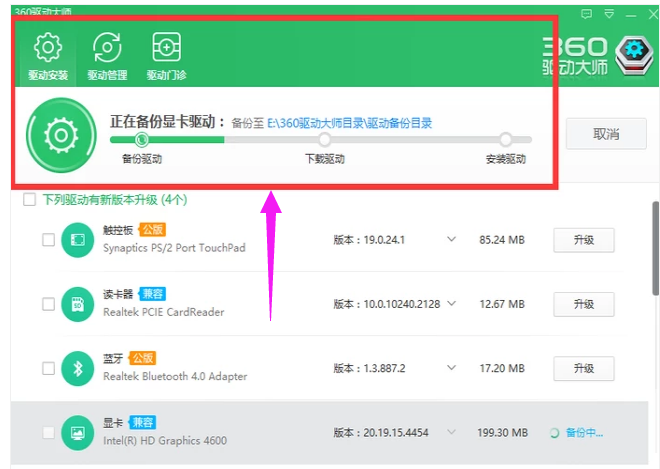The height and width of the screenshot is (469, 660).
Task: Click the 取消 button
Action: point(606,134)
